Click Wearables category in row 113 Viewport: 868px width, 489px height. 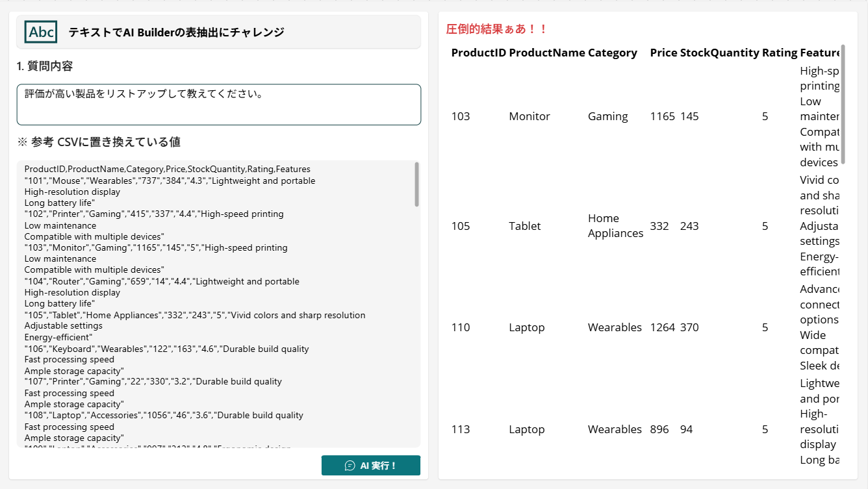pyautogui.click(x=615, y=429)
